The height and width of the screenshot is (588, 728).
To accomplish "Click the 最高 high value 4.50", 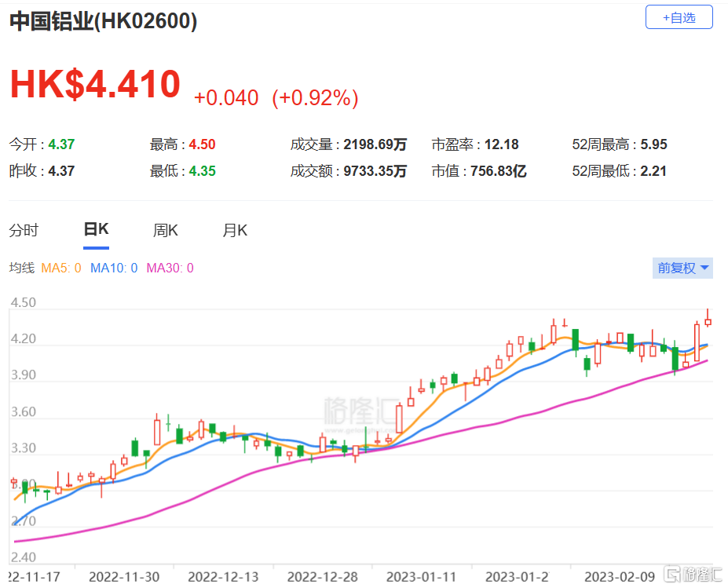I will click(202, 144).
